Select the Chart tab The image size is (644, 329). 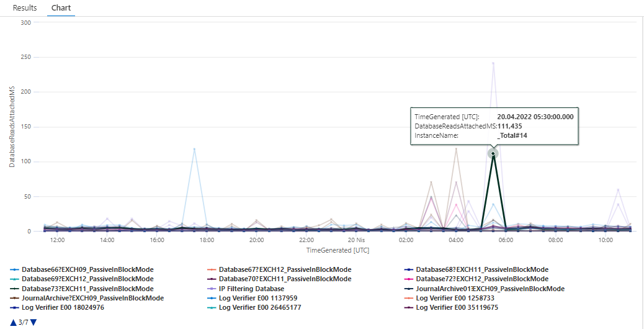point(61,8)
